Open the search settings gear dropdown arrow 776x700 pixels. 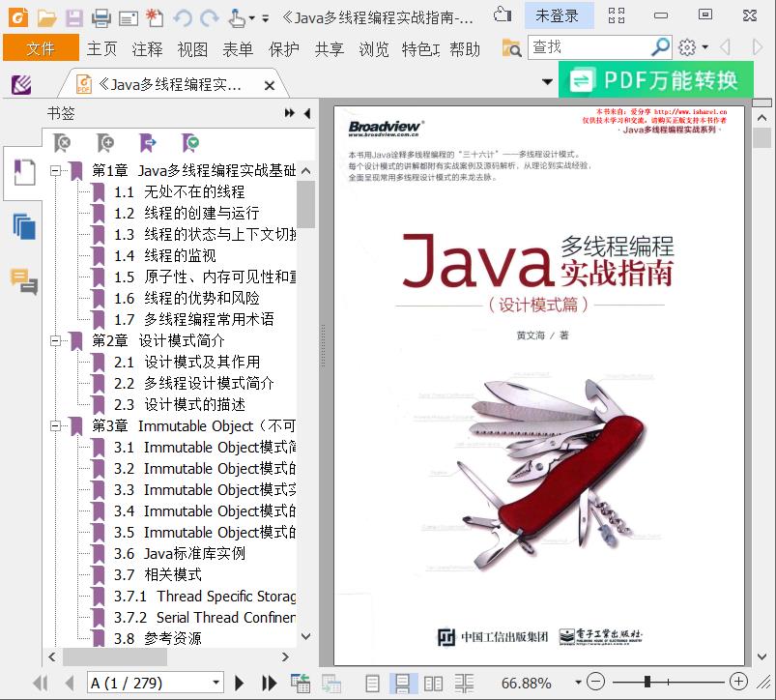705,47
